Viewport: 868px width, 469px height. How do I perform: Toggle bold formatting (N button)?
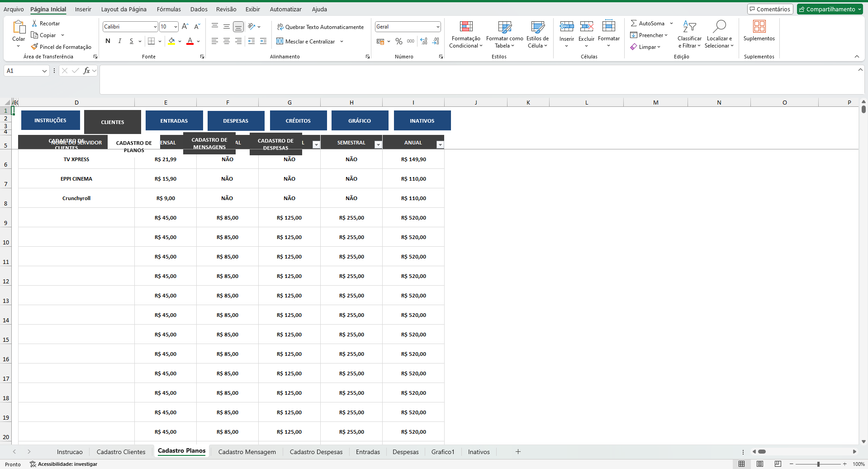[108, 41]
